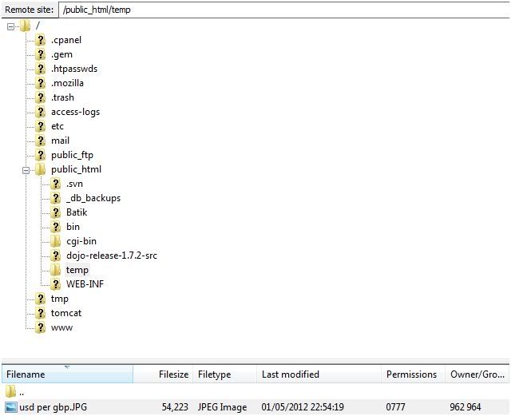The image size is (511, 420).
Task: Select the usd per gbp.JPG file
Action: 53,407
